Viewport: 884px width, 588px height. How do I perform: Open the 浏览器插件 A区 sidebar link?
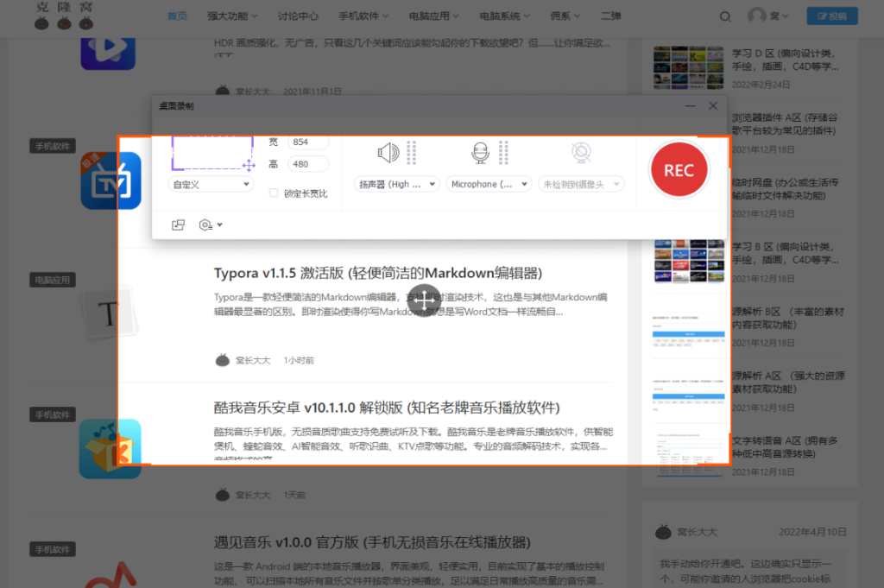click(785, 124)
